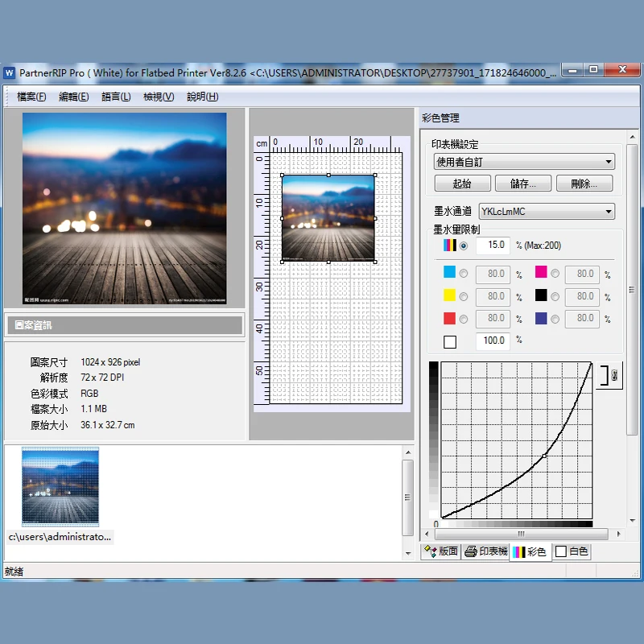Open the 檢視 menu
This screenshot has height=644, width=644.
158,96
